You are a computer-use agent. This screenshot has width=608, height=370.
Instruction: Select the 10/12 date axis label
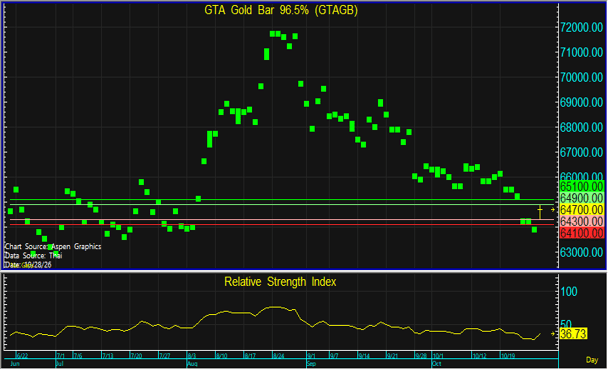[480, 356]
